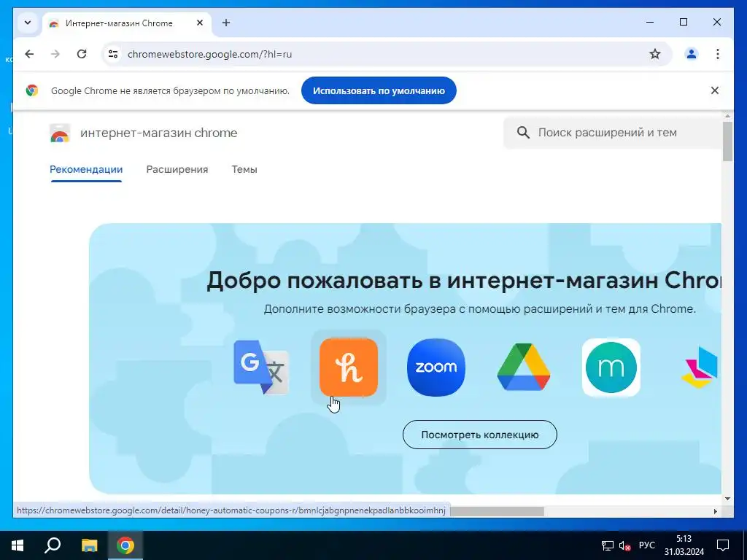Open the colorful extension icon cut off at right
The image size is (747, 560).
point(700,367)
